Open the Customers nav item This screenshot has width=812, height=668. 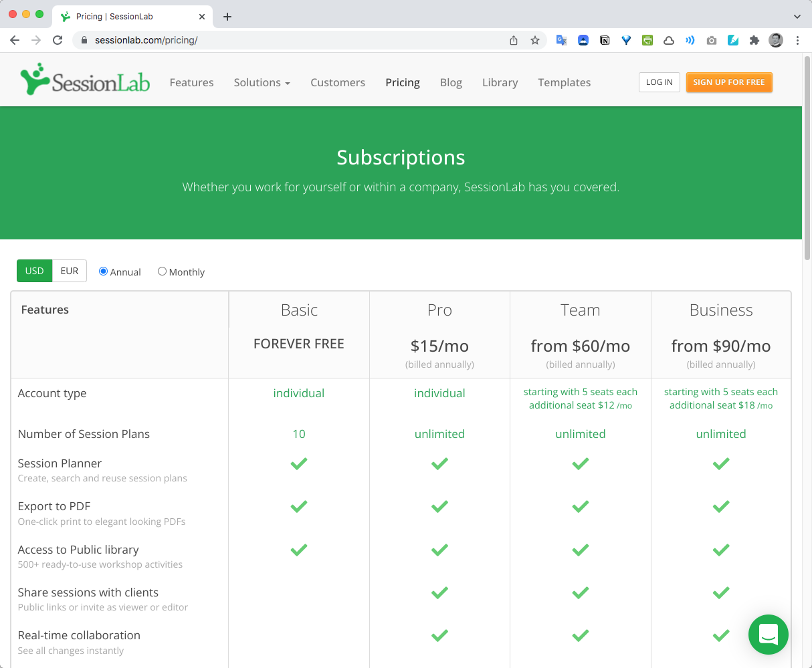tap(338, 82)
